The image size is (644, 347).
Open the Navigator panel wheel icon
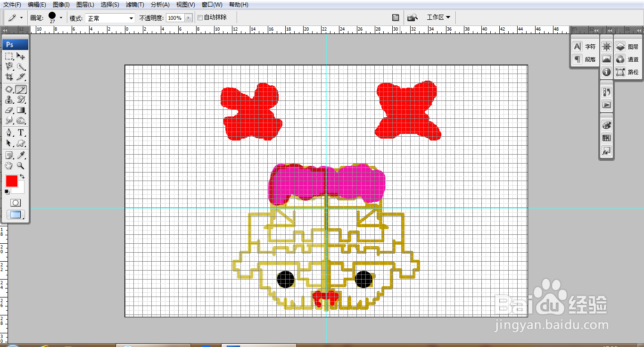point(607,46)
